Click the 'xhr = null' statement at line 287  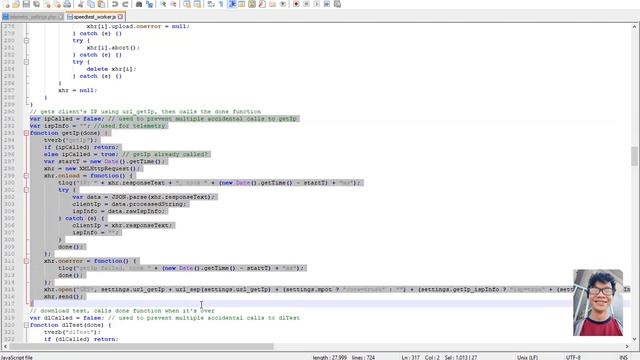78,90
